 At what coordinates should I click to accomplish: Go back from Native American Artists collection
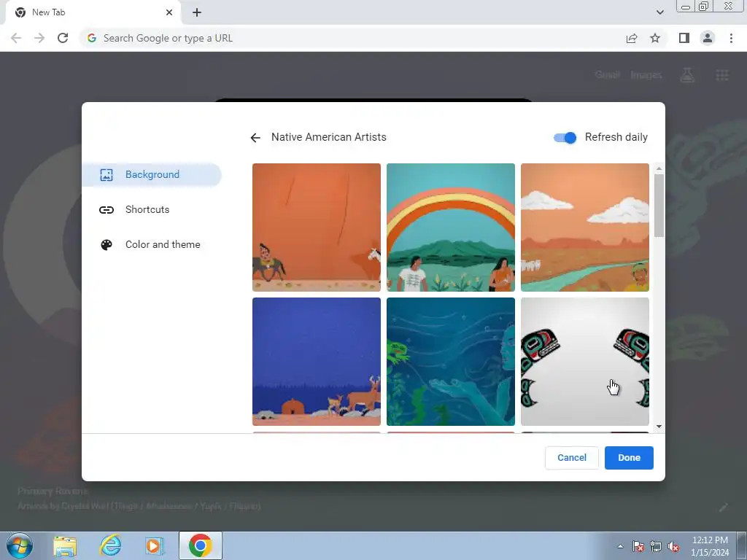[255, 138]
